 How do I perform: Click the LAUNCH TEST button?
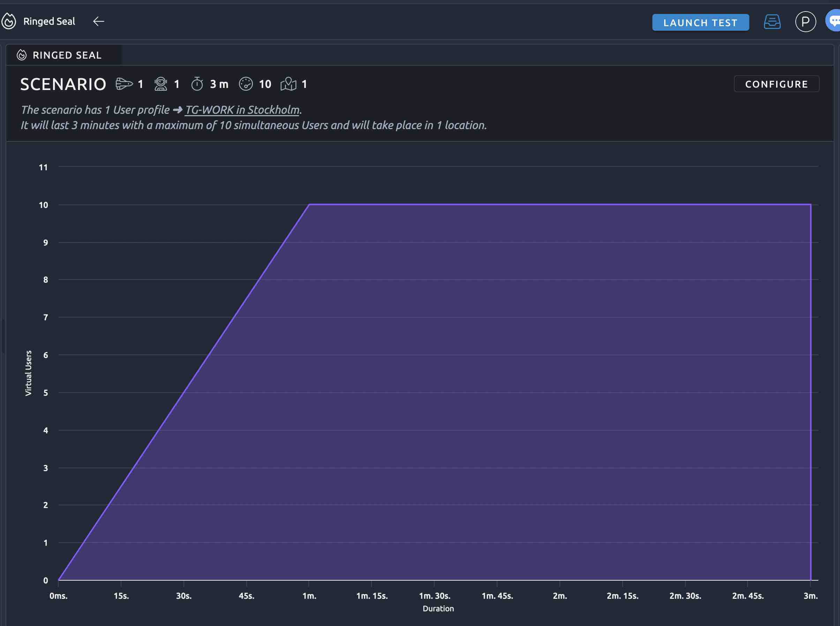(700, 22)
